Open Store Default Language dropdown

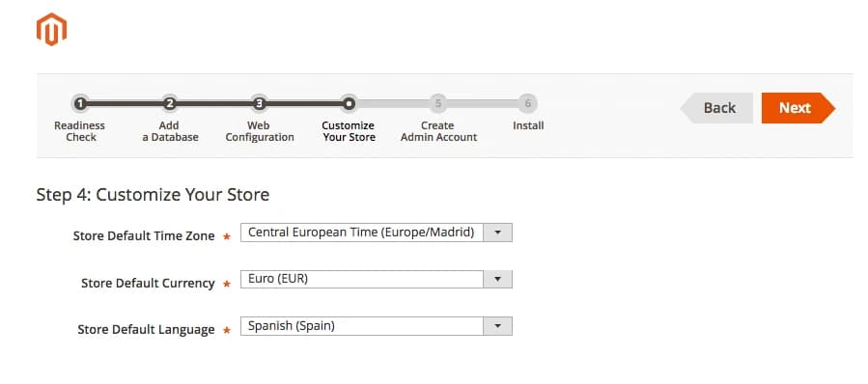click(x=377, y=326)
